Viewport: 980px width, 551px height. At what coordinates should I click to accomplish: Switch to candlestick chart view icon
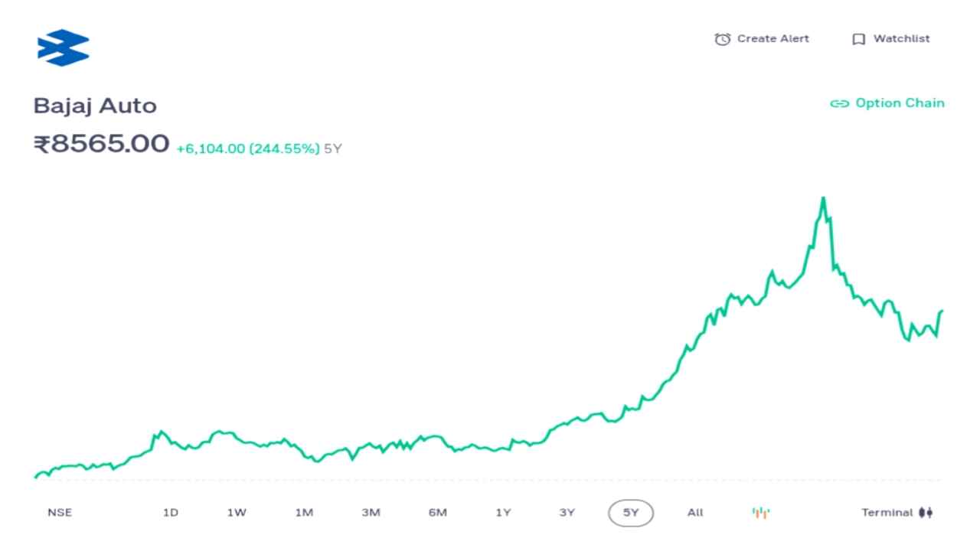pos(761,513)
